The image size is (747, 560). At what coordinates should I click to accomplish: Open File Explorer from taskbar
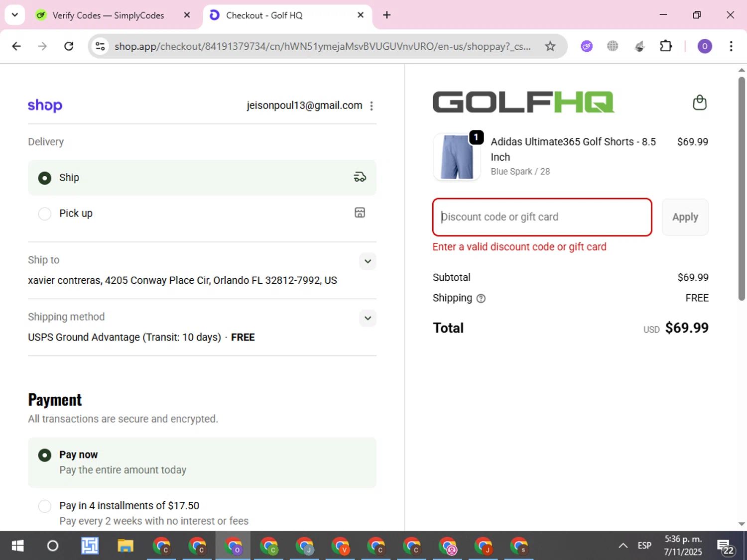tap(125, 546)
